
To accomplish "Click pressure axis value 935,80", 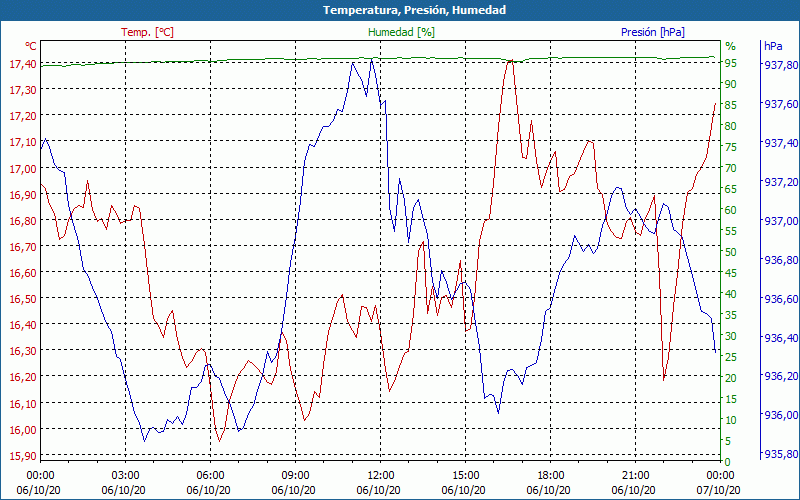I will (781, 454).
